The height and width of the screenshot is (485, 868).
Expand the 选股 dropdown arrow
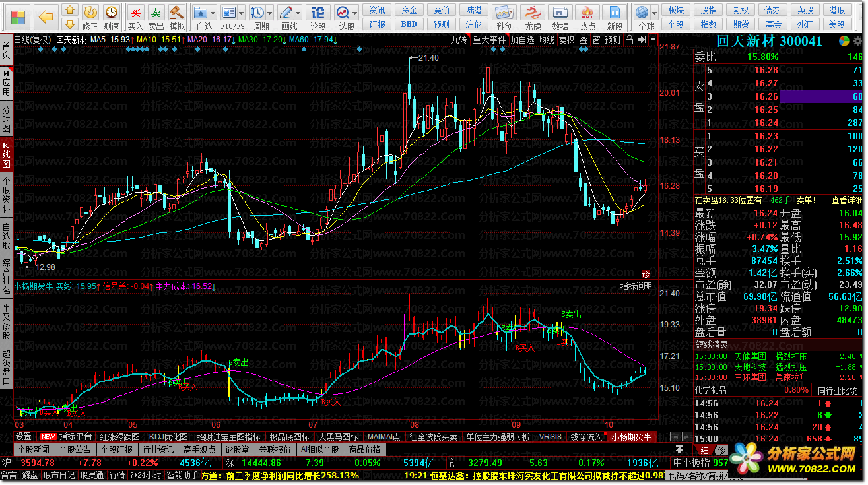tap(356, 13)
